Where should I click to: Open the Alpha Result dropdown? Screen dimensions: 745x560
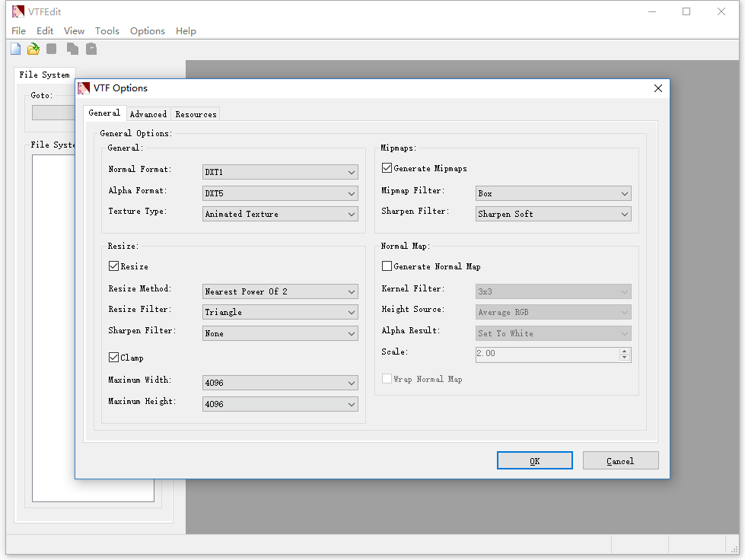[553, 333]
